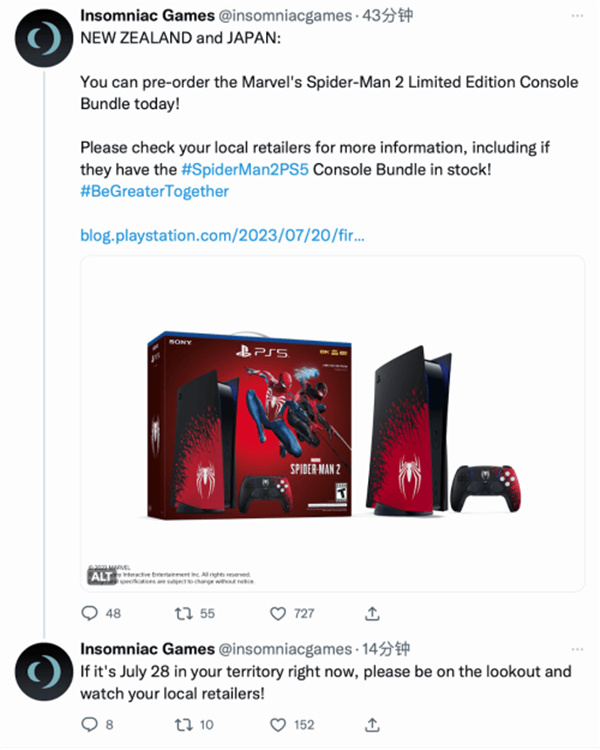Show the ALT image description badge
This screenshot has height=750, width=600.
pyautogui.click(x=98, y=576)
